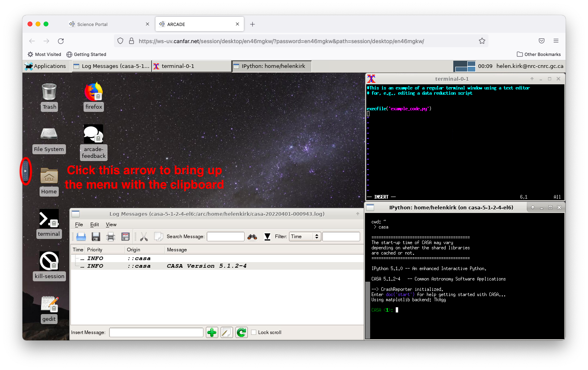Open the Edit menu in Log Messages
The height and width of the screenshot is (370, 588).
pos(94,225)
